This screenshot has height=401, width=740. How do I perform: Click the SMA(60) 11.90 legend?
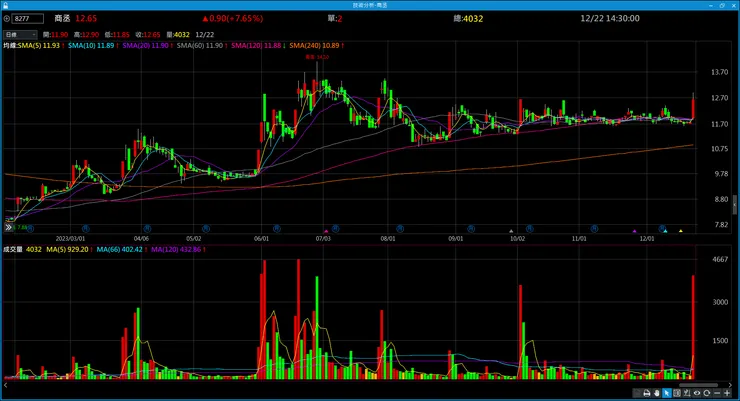pos(202,46)
